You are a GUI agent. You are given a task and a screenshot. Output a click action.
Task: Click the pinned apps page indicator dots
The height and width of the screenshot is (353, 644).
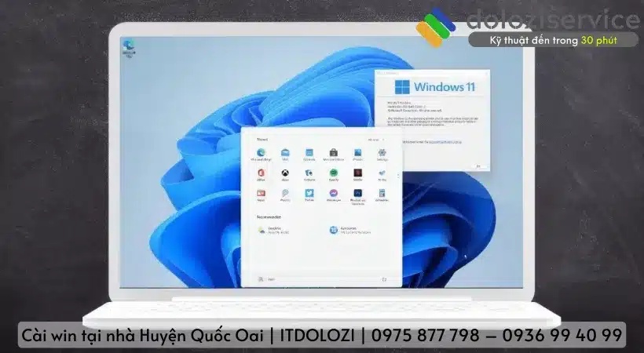point(397,175)
